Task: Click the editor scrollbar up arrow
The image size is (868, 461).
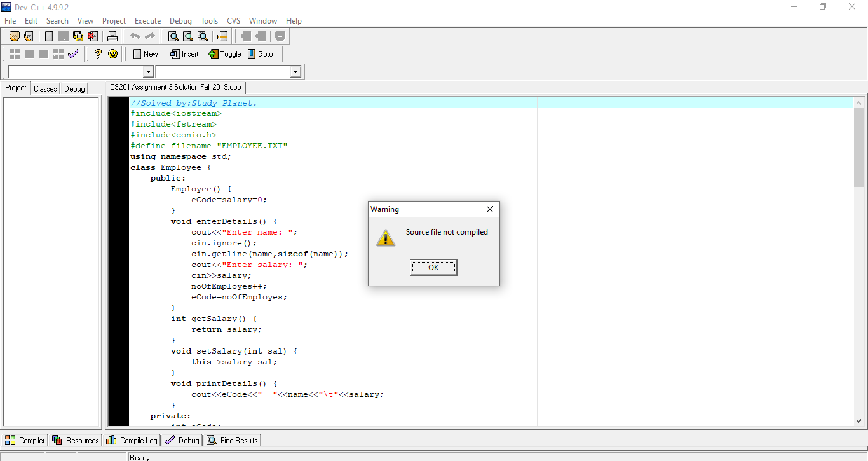Action: tap(859, 103)
